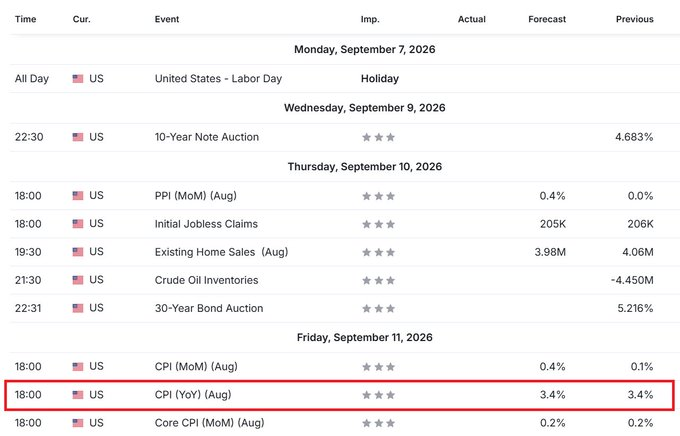Select the Time column header
The height and width of the screenshot is (436, 680).
[x=26, y=19]
